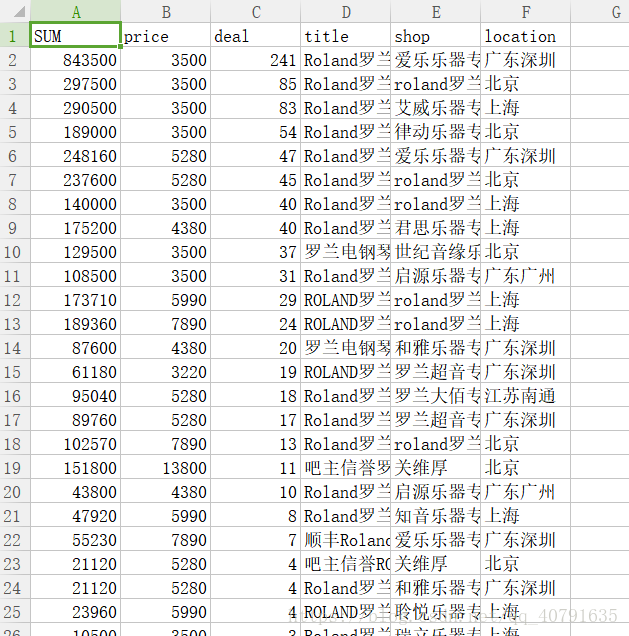Select price cell with value 3220
This screenshot has width=629, height=636.
(x=165, y=371)
